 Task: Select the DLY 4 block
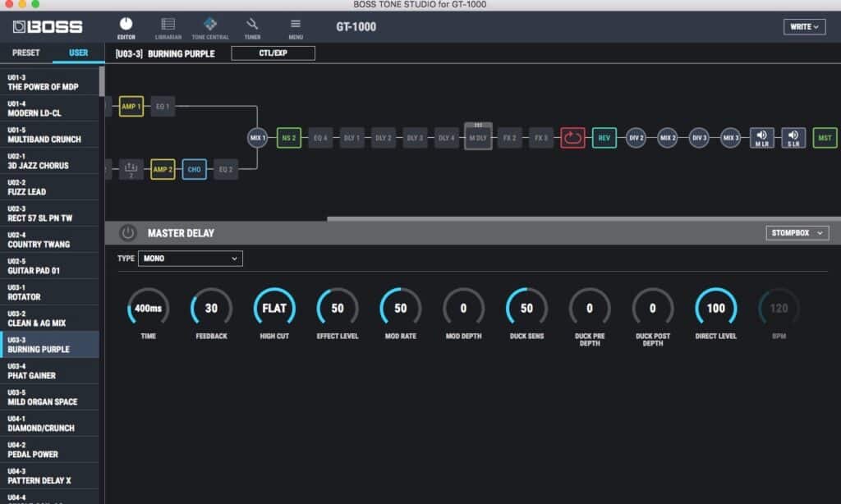point(446,138)
